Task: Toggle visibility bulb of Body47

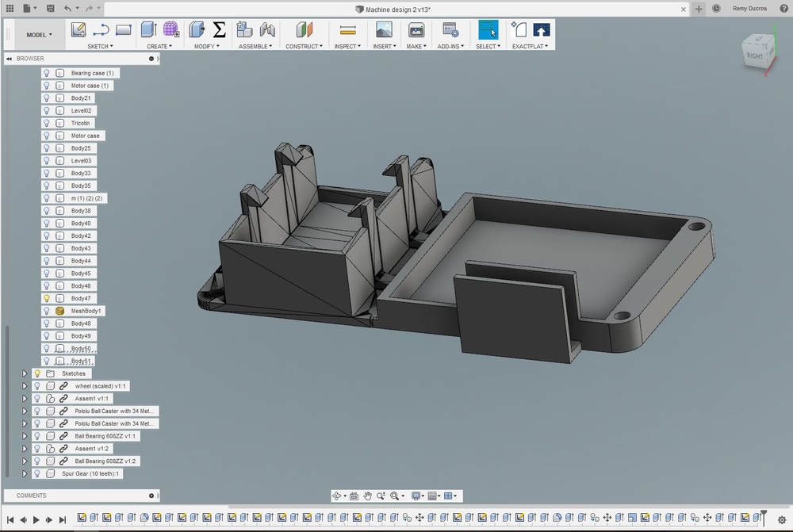Action: click(x=47, y=299)
